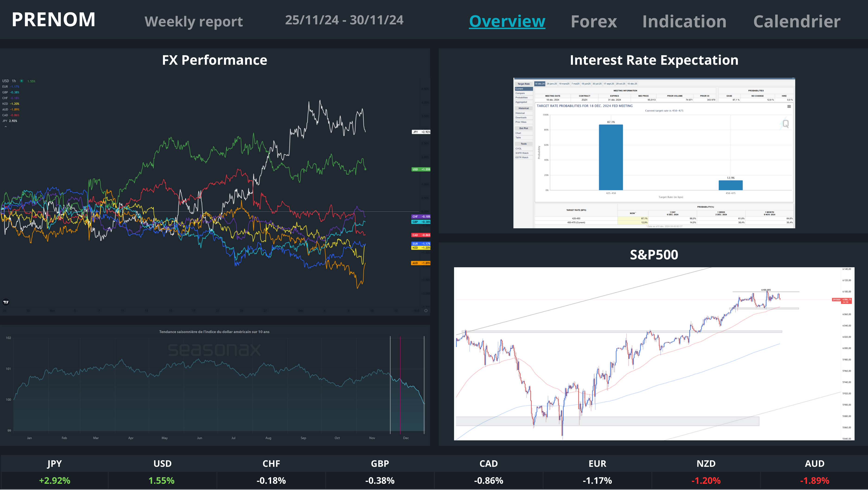Click the JPY +2.92% price label
868x490 pixels.
tap(421, 132)
